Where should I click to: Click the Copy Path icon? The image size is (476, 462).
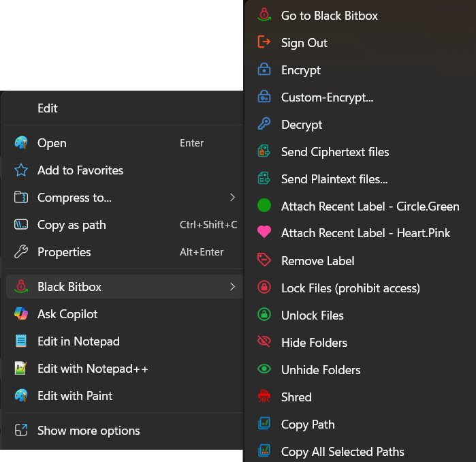click(x=264, y=423)
